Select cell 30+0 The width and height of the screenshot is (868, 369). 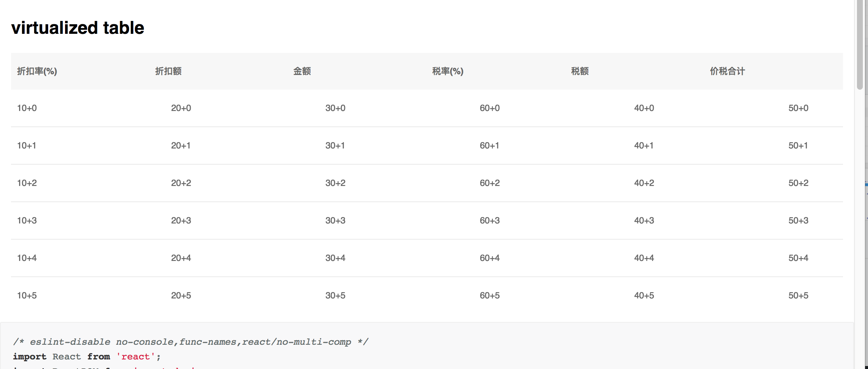click(x=336, y=108)
